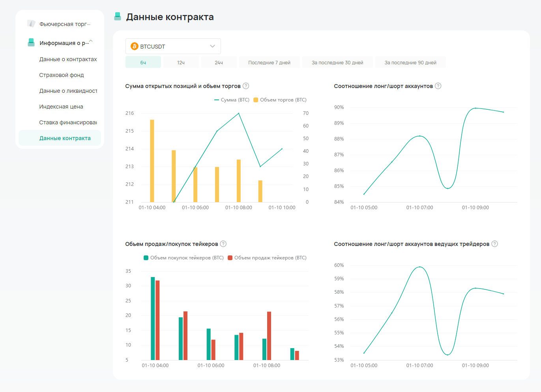
Task: Click the page header icon beside Данные контракта
Action: point(118,17)
